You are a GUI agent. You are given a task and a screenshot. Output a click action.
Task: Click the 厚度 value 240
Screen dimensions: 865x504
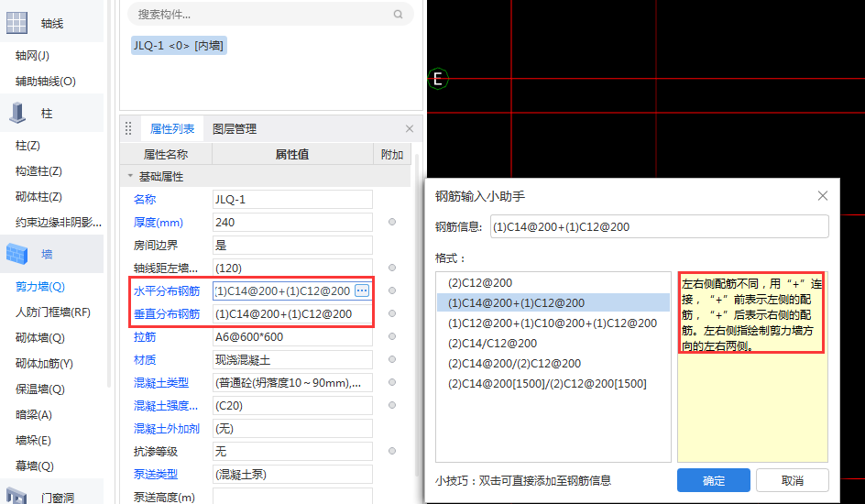point(292,223)
